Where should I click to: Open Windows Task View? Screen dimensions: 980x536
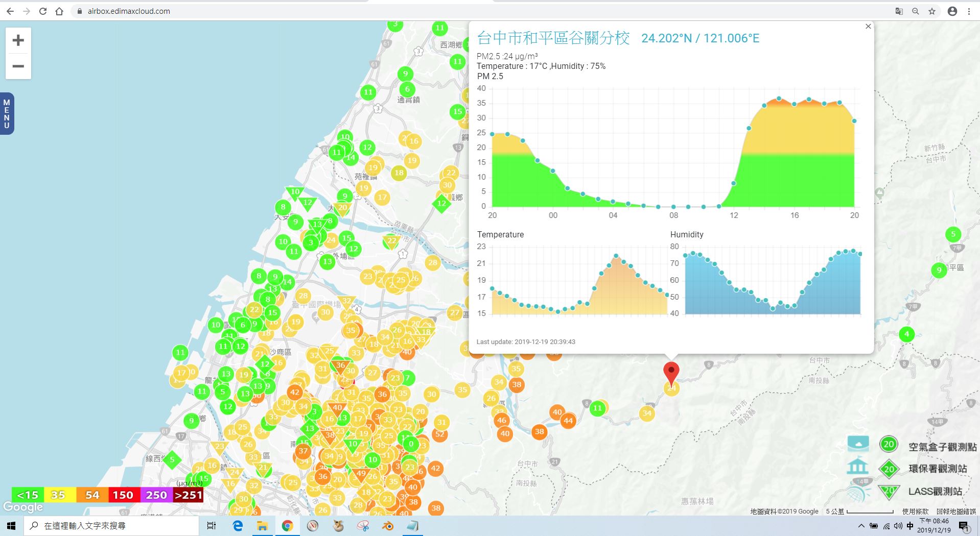[x=212, y=526]
